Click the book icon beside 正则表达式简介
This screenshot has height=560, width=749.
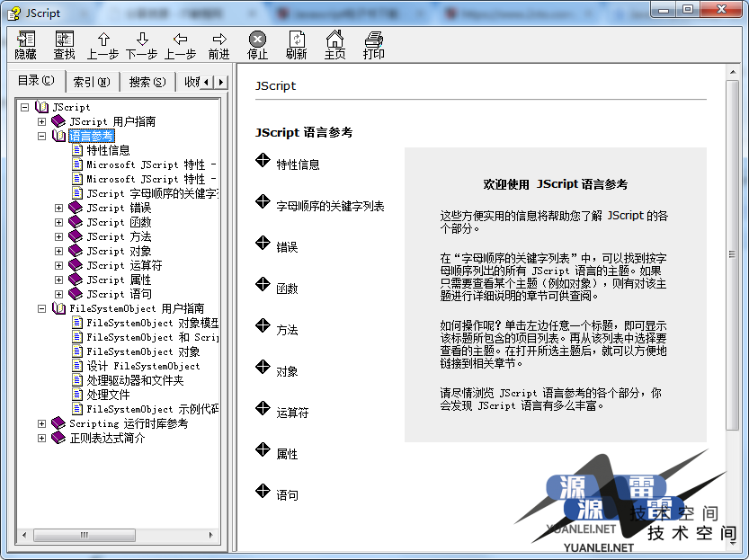pos(58,438)
